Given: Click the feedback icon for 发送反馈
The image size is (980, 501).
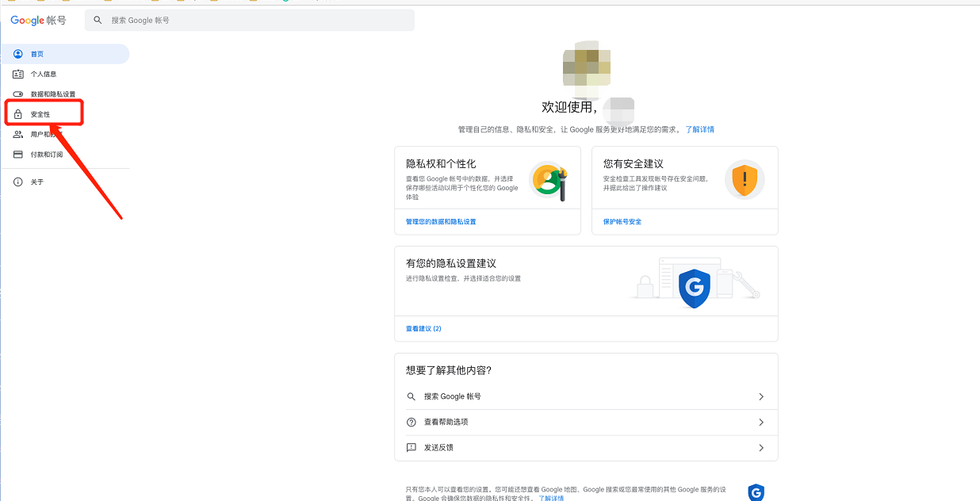Looking at the screenshot, I should tap(412, 448).
